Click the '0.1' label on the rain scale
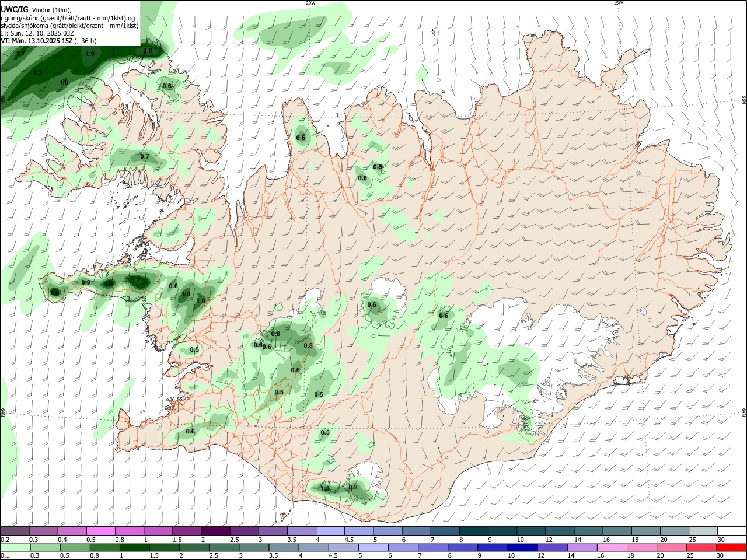Screen dimensions: 747x560 [x=5, y=556]
